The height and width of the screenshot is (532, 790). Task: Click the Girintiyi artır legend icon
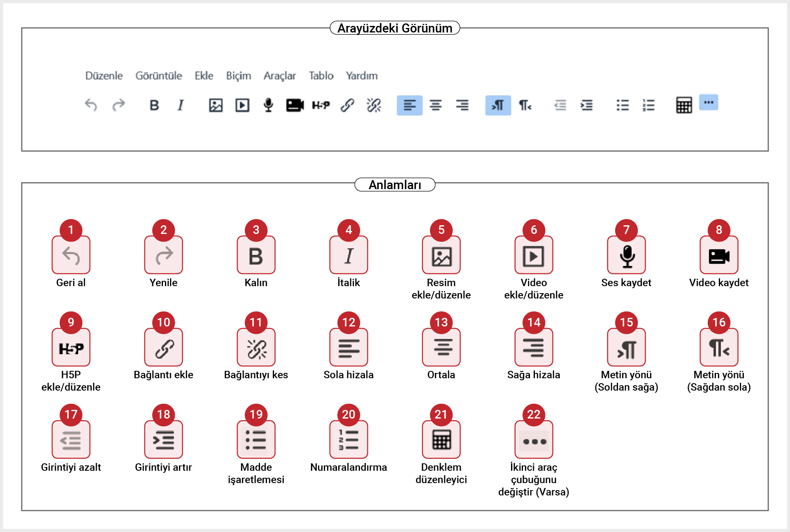point(163,440)
